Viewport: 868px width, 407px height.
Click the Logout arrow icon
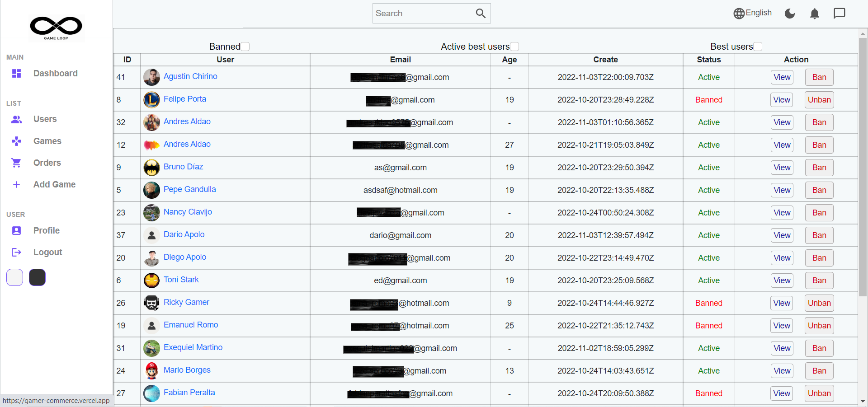click(16, 252)
